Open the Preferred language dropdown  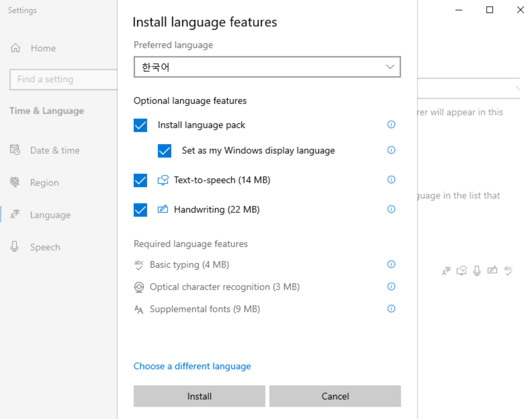click(x=267, y=67)
